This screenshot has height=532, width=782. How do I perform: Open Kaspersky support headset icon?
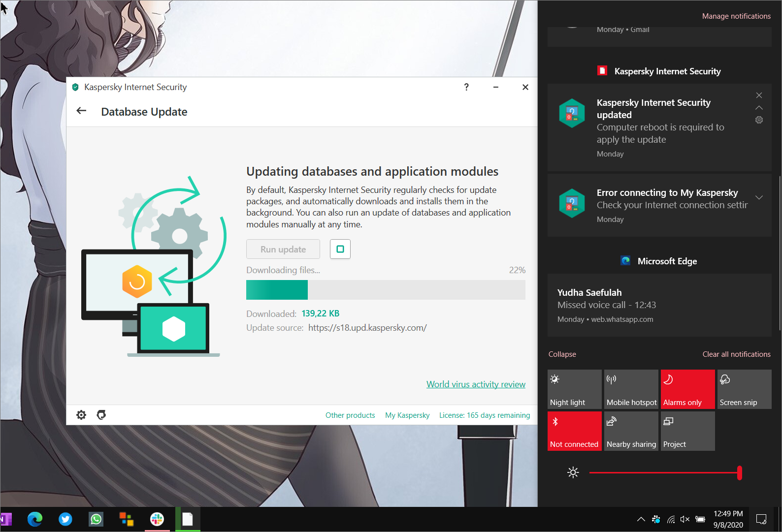coord(101,415)
